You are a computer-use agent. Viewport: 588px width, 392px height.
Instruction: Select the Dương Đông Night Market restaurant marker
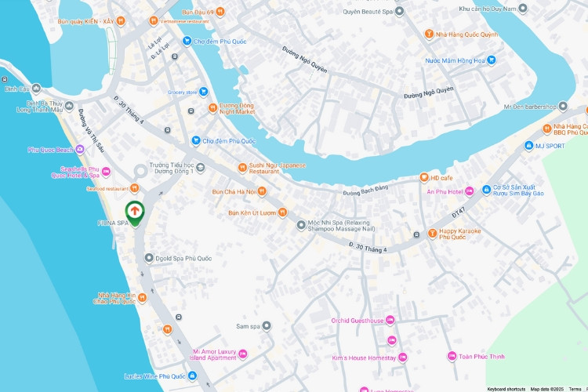(212, 108)
